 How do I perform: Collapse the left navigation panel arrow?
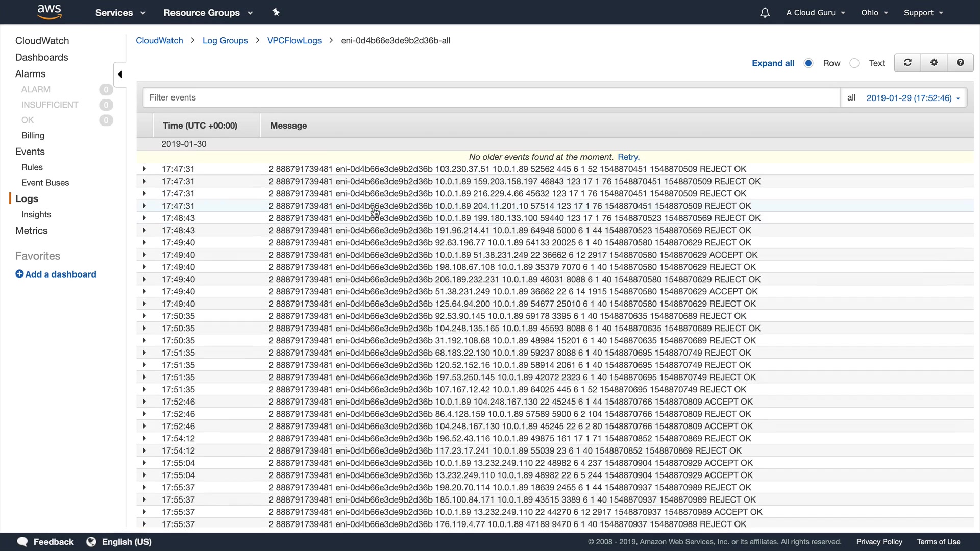click(120, 74)
